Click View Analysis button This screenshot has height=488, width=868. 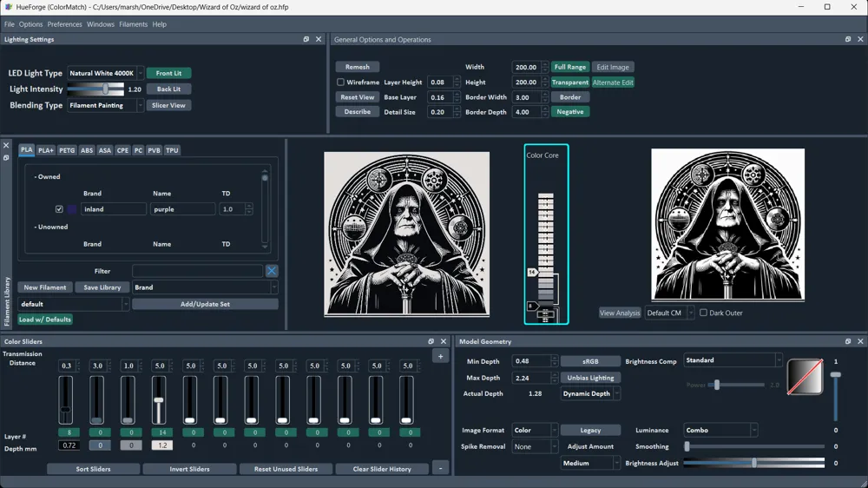(x=620, y=313)
